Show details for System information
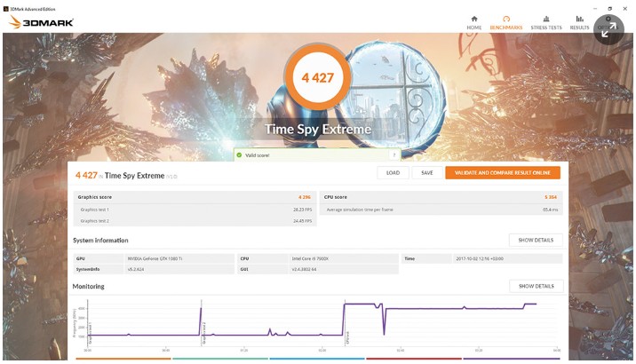The height and width of the screenshot is (364, 636). [536, 240]
